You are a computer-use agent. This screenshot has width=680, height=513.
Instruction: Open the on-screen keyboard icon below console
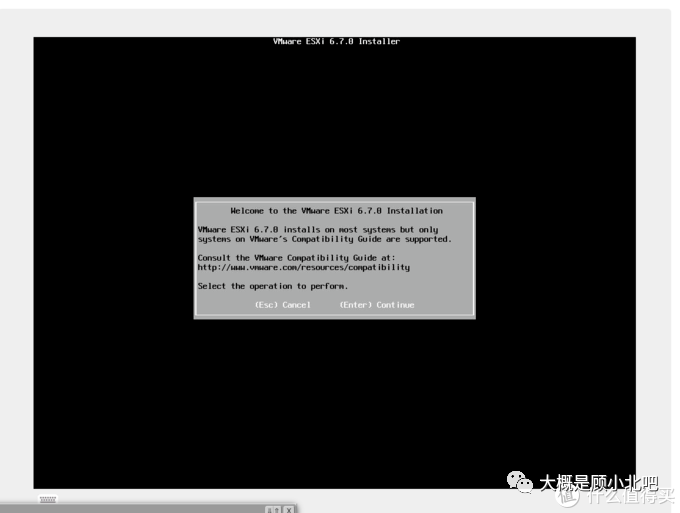(48, 499)
